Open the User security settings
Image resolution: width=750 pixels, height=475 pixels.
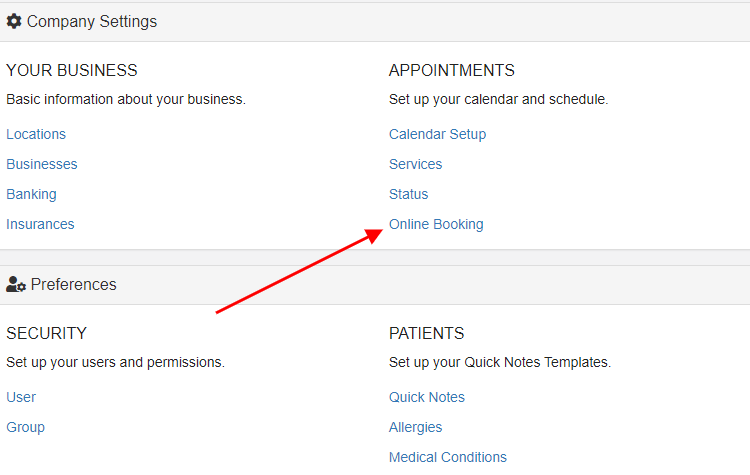pyautogui.click(x=21, y=397)
